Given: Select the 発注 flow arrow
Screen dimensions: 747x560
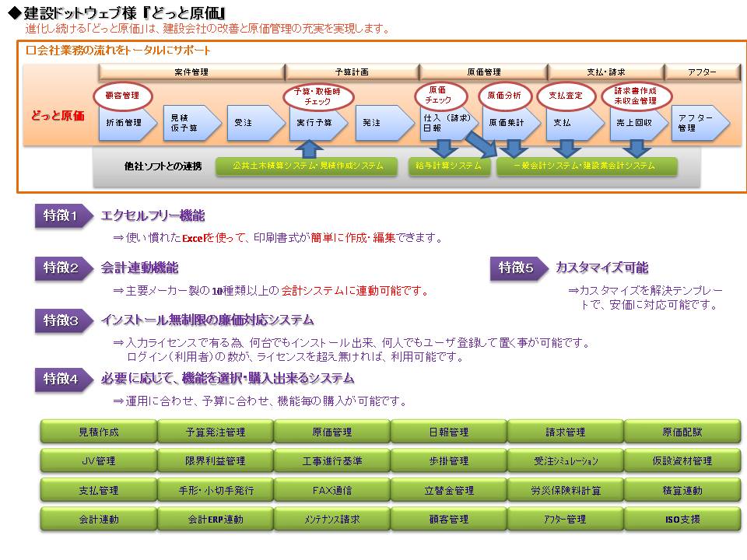Looking at the screenshot, I should tap(385, 123).
